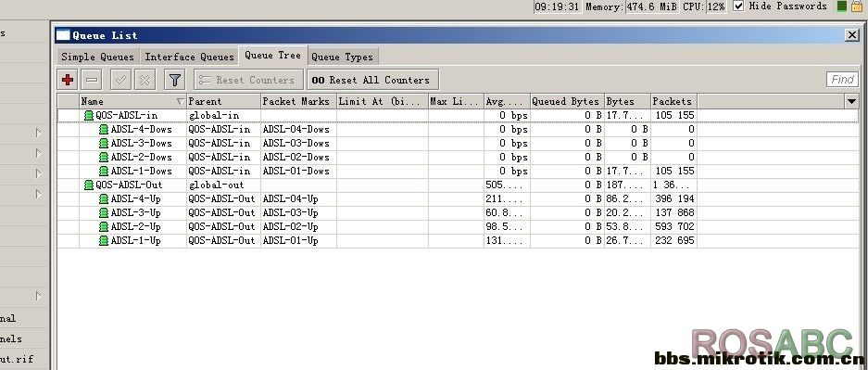Screen dimensions: 868x370
Task: Click the Reset Counters button
Action: 248,80
